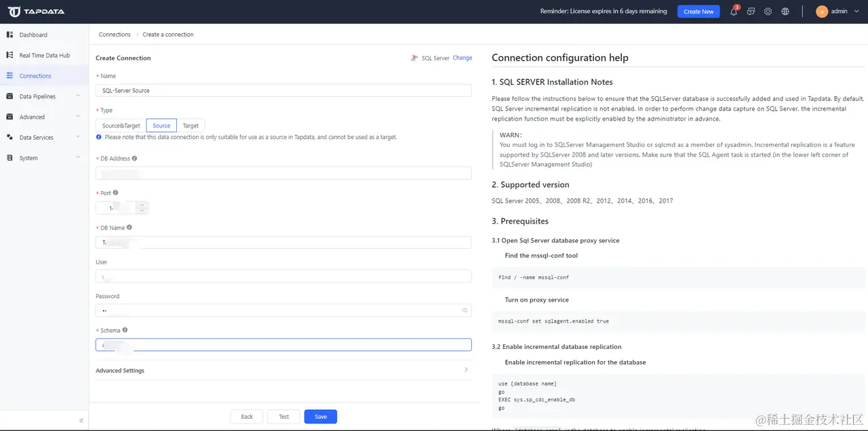Click the license expiration reminder text

(604, 12)
